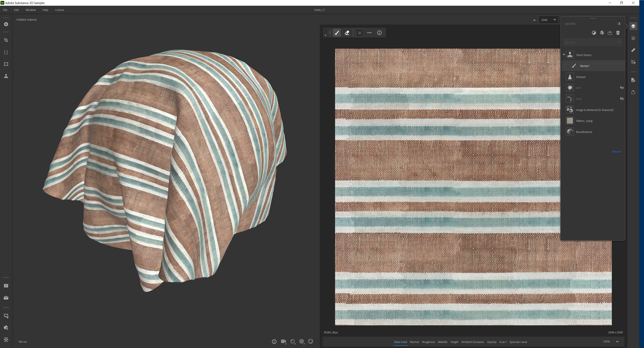Viewport: 644px width, 348px height.
Task: Open the Share export icon on right sidebar
Action: coord(633,92)
